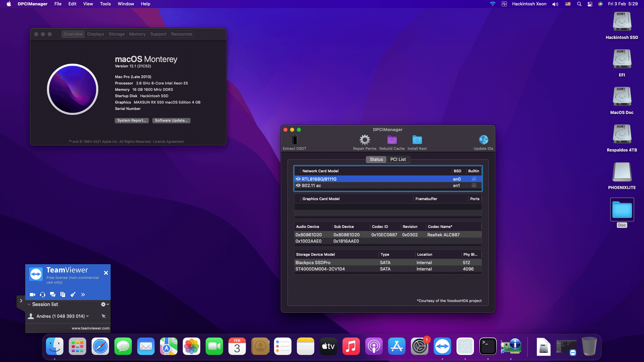Open Safari from the Dock
This screenshot has height=362, width=644.
click(100, 346)
